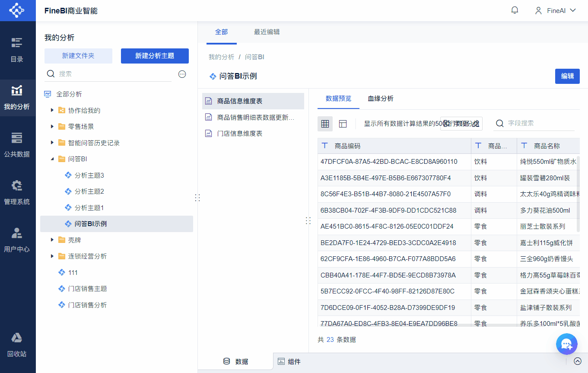588x373 pixels.
Task: Select 商品信息维度表 in table list
Action: [253, 101]
